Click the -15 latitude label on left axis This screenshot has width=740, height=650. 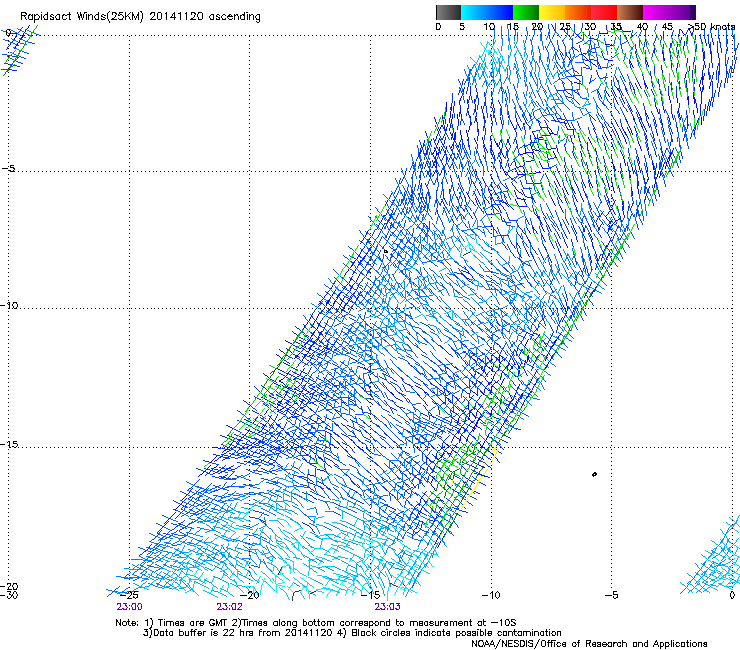[9, 444]
